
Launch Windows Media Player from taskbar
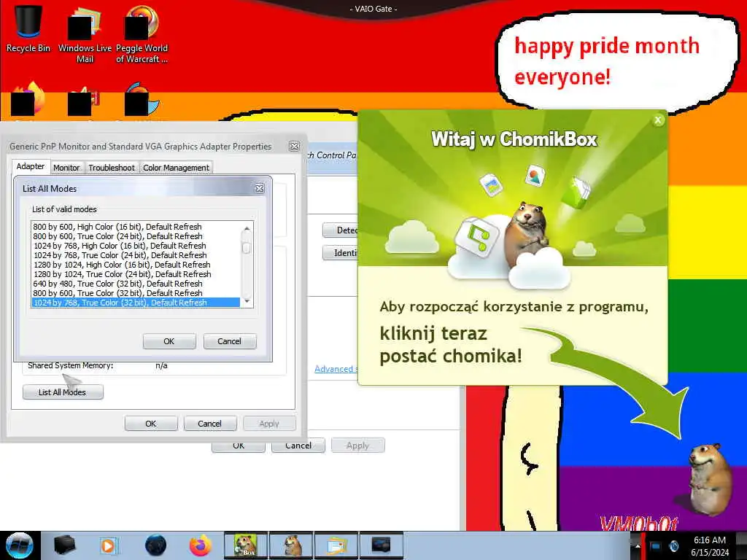point(109,545)
